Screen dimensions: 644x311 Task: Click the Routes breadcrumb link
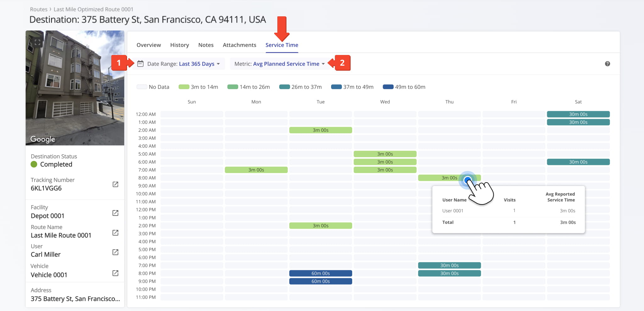click(x=38, y=9)
